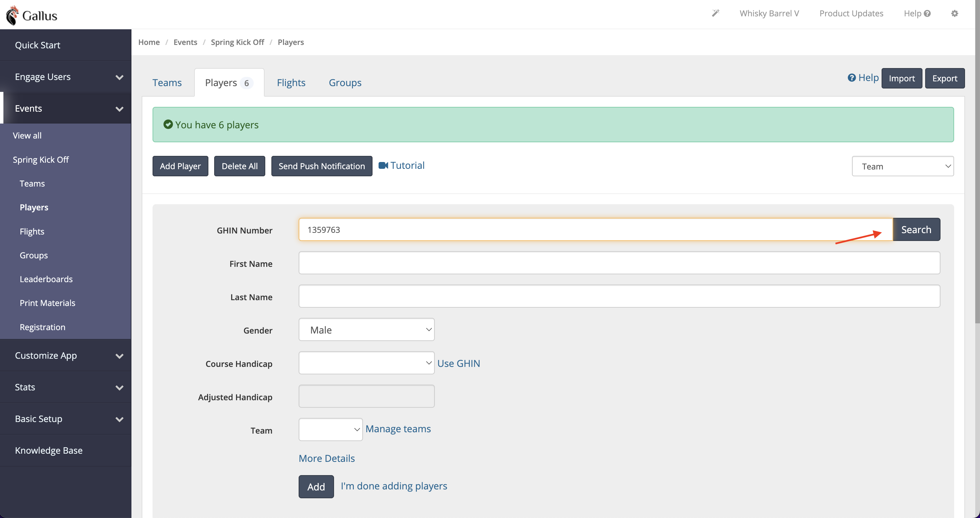Open the Team selection dropdown in form
This screenshot has width=980, height=518.
[330, 430]
